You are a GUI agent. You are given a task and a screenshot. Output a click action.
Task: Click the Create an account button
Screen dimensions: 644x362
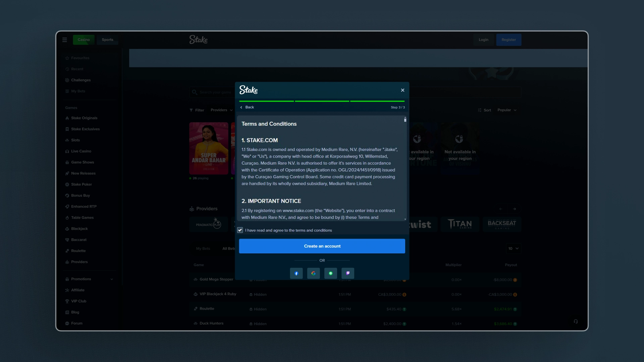coord(322,246)
